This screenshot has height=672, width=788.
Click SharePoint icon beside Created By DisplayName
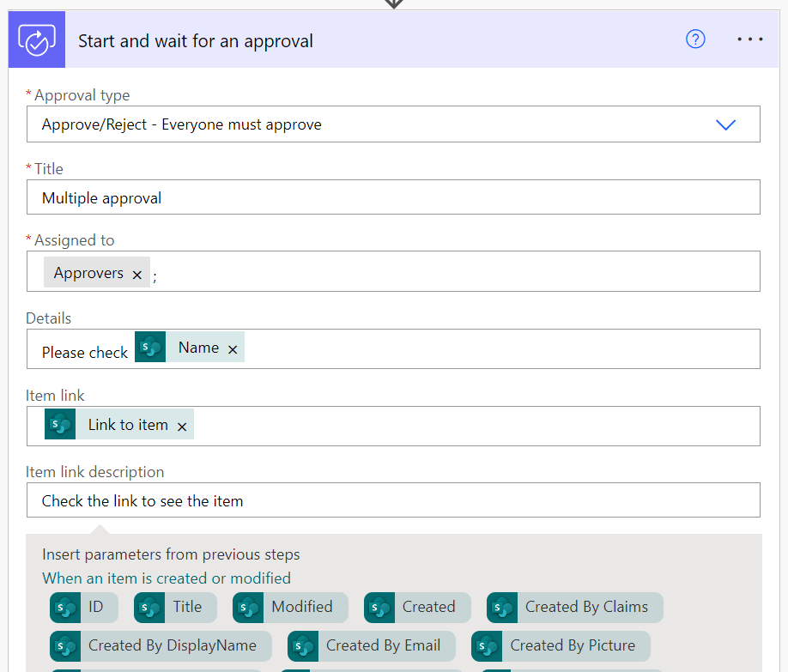click(x=65, y=646)
